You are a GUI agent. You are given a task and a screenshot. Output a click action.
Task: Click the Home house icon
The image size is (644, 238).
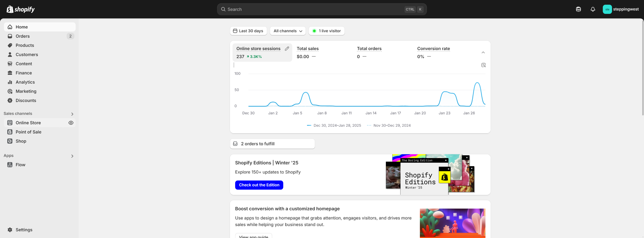[x=10, y=27]
